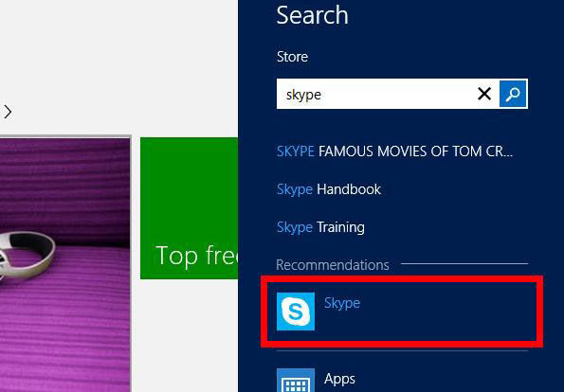Select SKYPE FAMOUS MOVIES OF TOM CR... suggestion
This screenshot has width=564, height=392.
[x=394, y=151]
